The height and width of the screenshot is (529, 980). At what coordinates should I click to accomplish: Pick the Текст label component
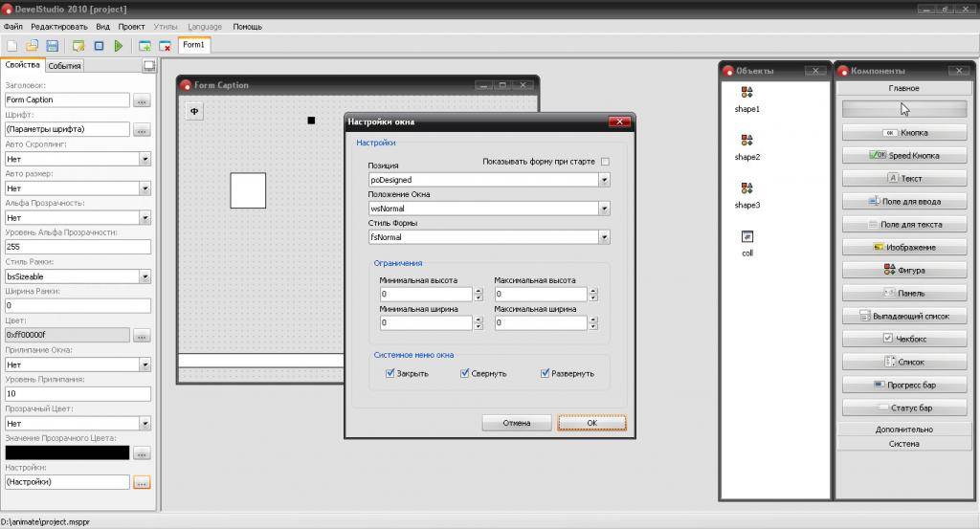pyautogui.click(x=904, y=178)
